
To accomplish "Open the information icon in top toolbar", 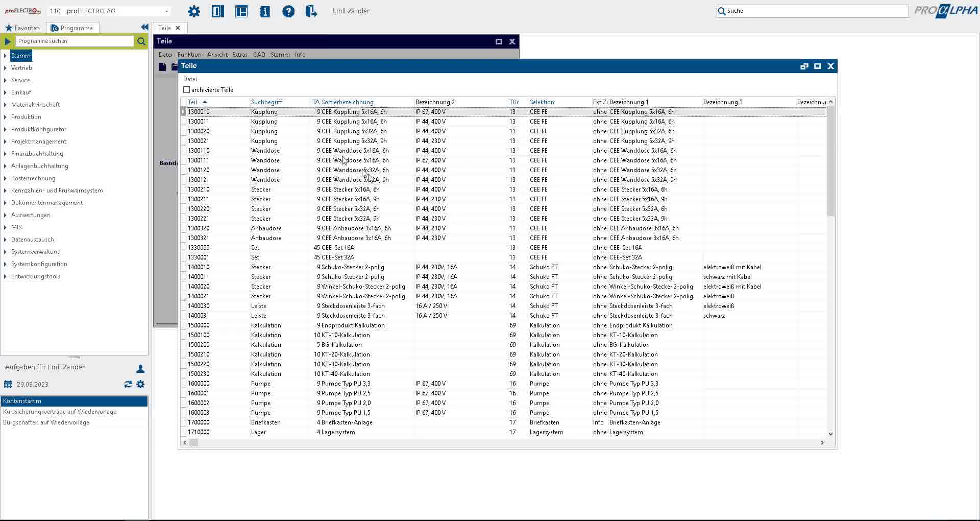I will pyautogui.click(x=265, y=11).
